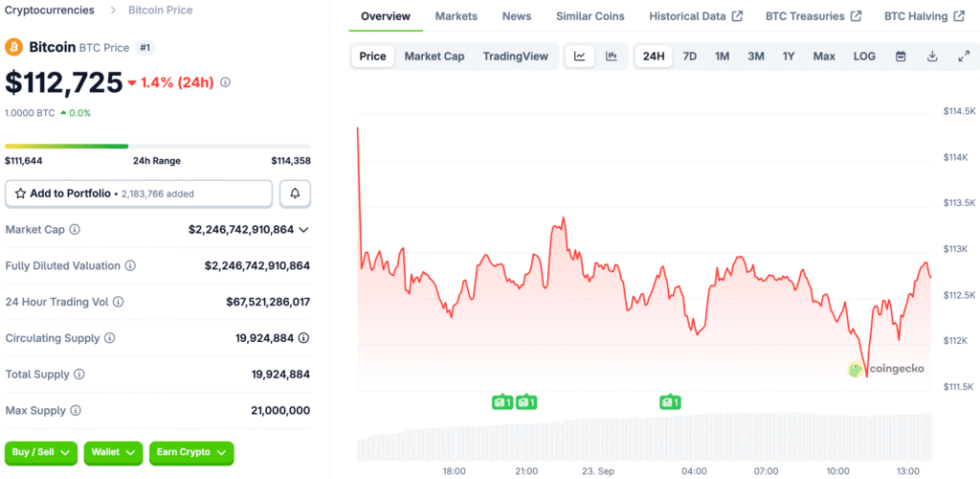Viewport: 980px width, 479px height.
Task: Select the 1Y time range
Action: [x=789, y=57]
